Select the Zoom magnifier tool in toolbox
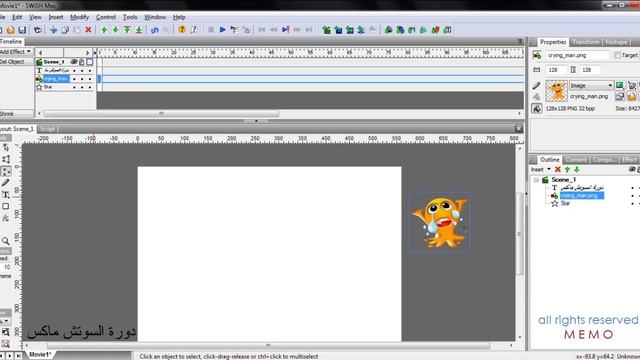This screenshot has height=360, width=640. coord(6,241)
